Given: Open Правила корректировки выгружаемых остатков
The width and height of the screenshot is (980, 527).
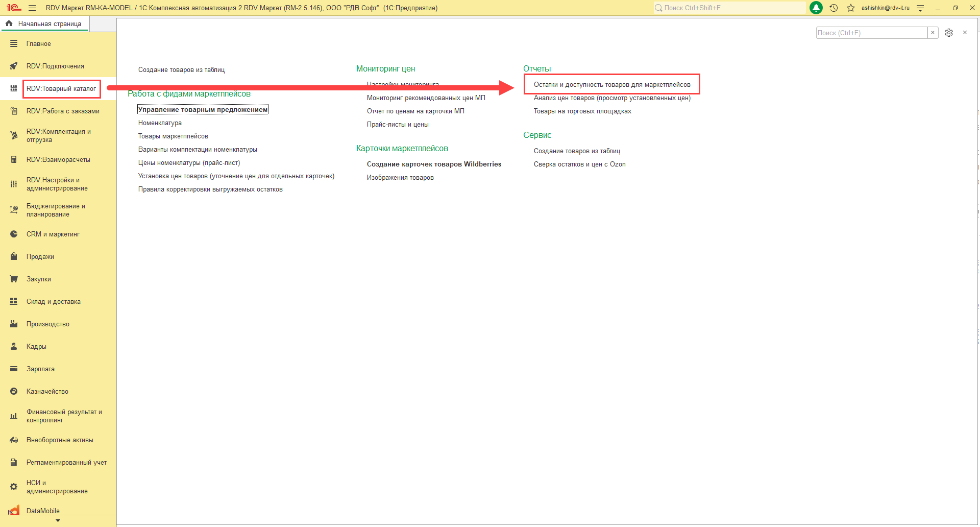Looking at the screenshot, I should tap(210, 189).
